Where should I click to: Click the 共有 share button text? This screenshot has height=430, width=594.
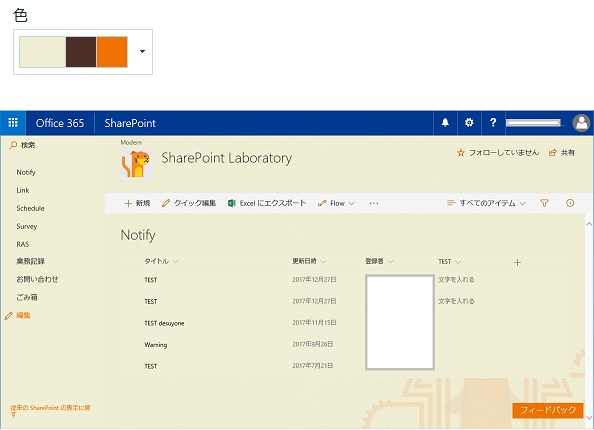(567, 153)
